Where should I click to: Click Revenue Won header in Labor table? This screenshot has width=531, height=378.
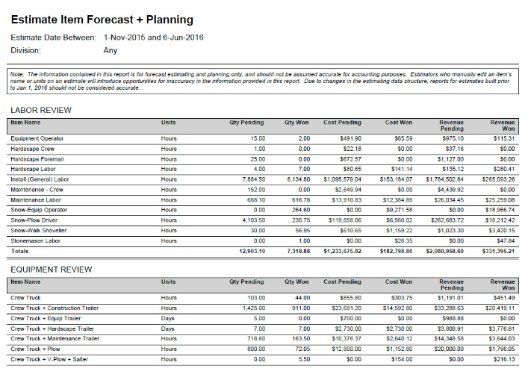503,125
